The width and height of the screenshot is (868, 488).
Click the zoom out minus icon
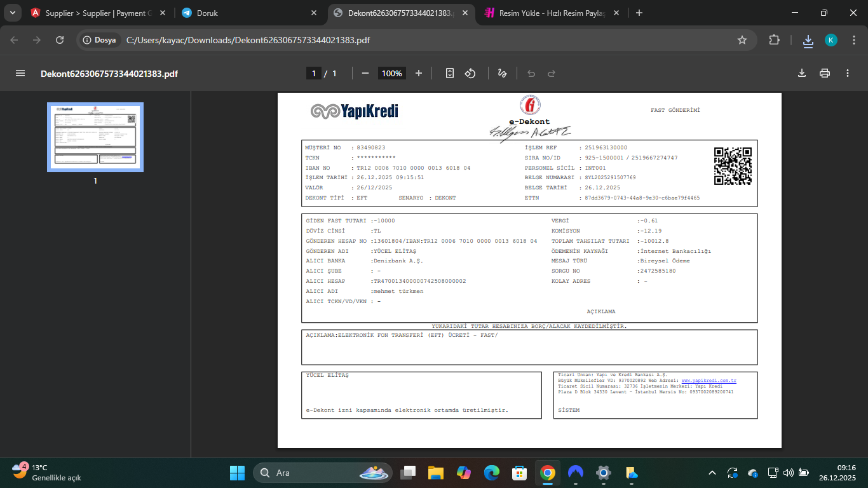(x=365, y=74)
